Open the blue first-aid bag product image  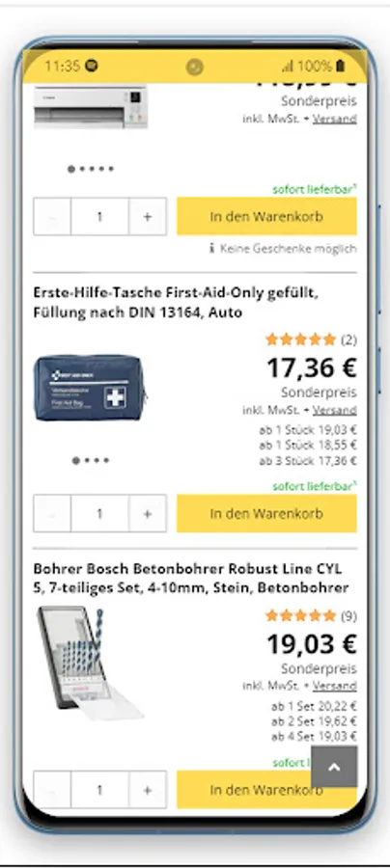coord(91,388)
